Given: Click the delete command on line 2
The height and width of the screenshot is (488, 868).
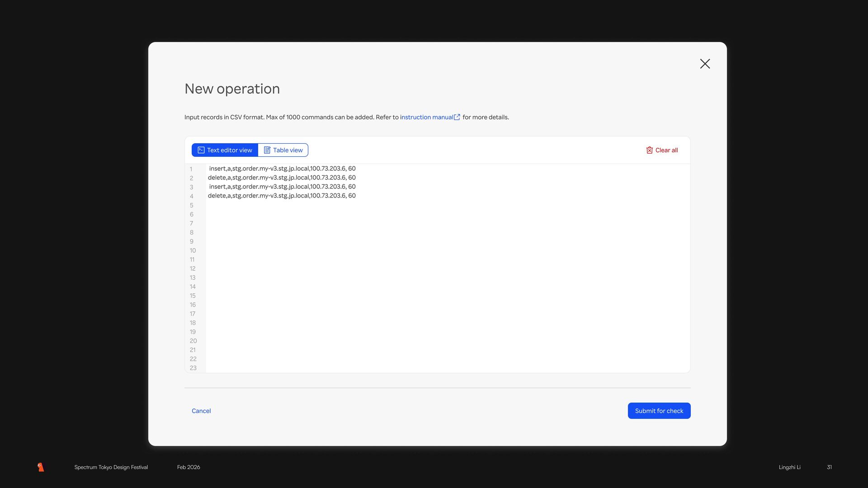Looking at the screenshot, I should pyautogui.click(x=282, y=178).
